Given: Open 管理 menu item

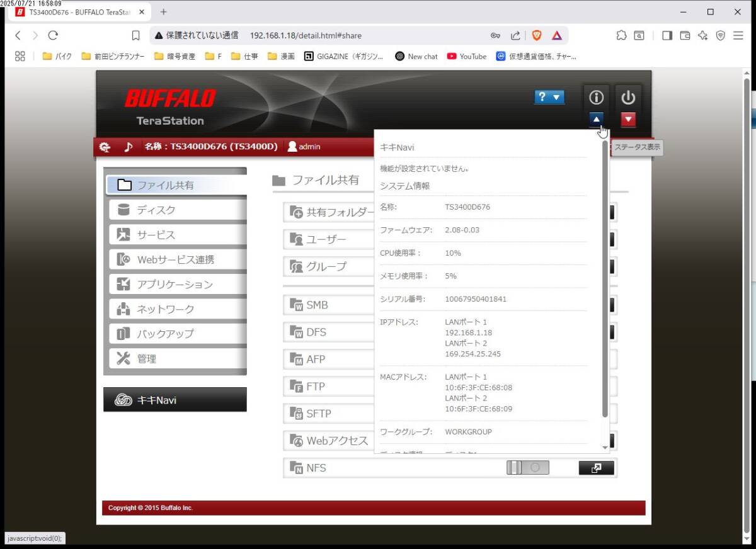Looking at the screenshot, I should tap(178, 359).
